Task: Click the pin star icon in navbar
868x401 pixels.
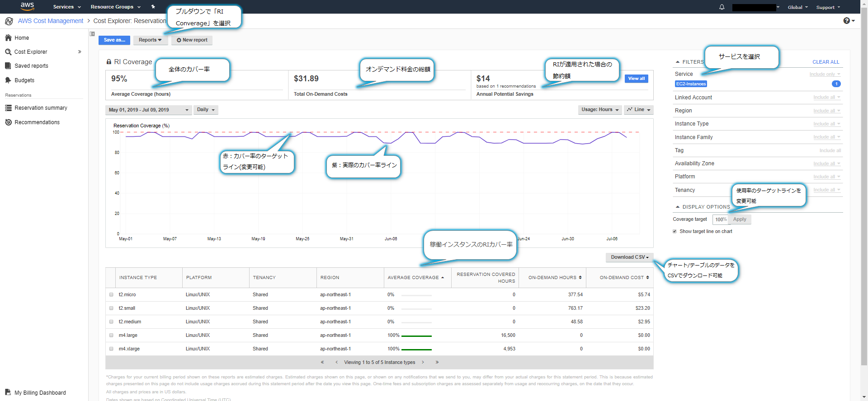Action: click(x=153, y=7)
